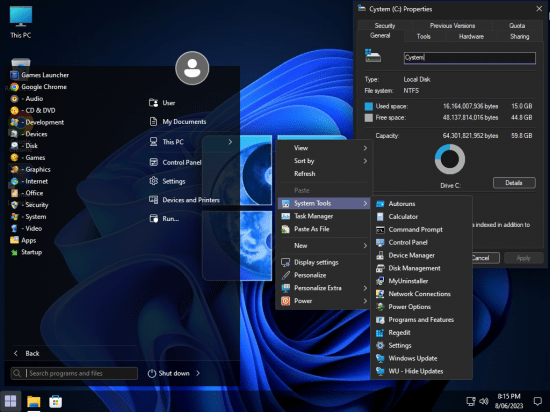Open This PC desktop icon
Viewport: 550px width, 412px height.
(21, 22)
